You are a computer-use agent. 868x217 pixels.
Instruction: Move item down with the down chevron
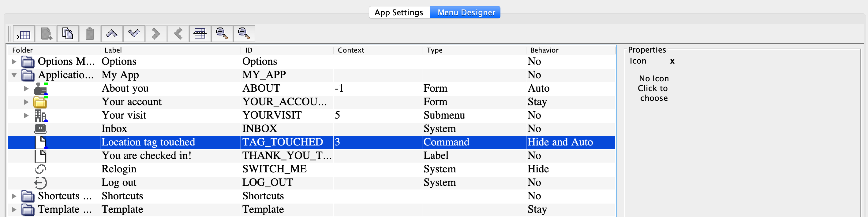coord(134,34)
